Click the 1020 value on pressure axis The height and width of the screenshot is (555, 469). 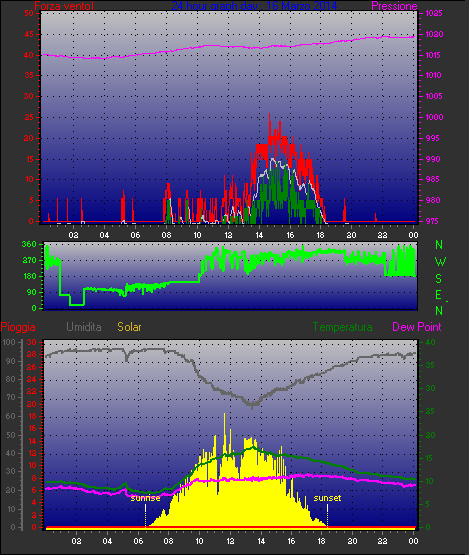tap(434, 34)
